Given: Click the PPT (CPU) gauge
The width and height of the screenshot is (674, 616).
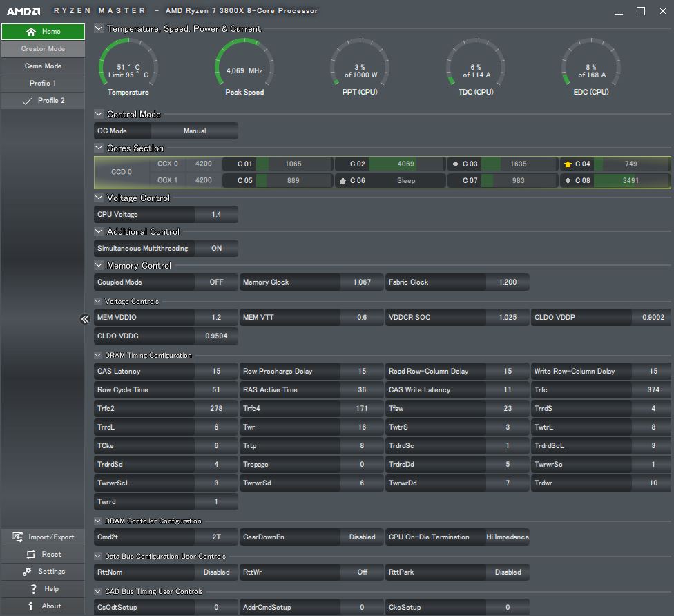Looking at the screenshot, I should (x=360, y=66).
